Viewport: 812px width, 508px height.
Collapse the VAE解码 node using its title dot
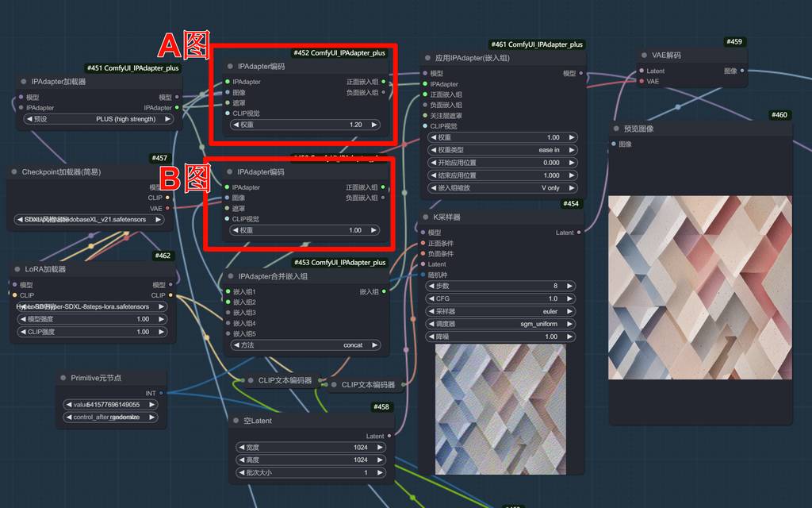coord(643,56)
